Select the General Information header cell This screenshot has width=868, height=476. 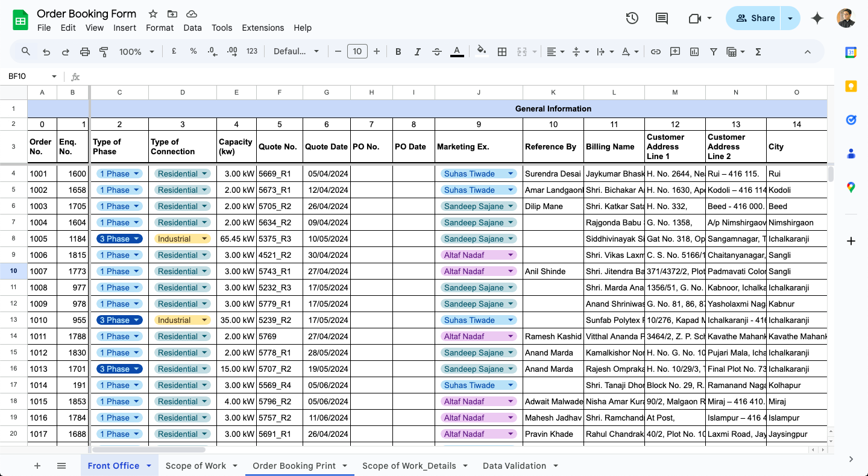pos(459,108)
